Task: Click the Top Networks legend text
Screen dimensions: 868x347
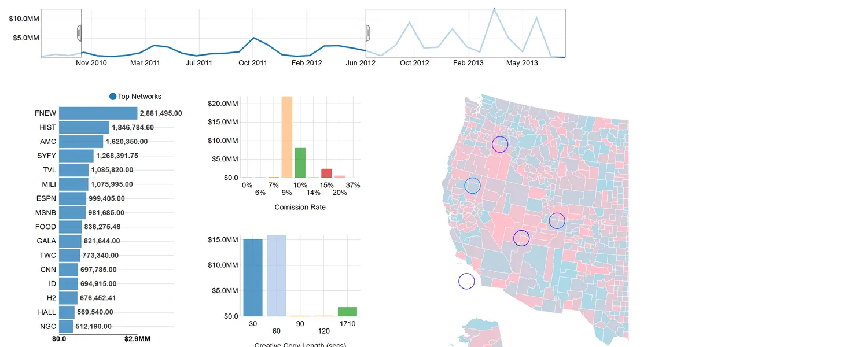Action: 139,97
